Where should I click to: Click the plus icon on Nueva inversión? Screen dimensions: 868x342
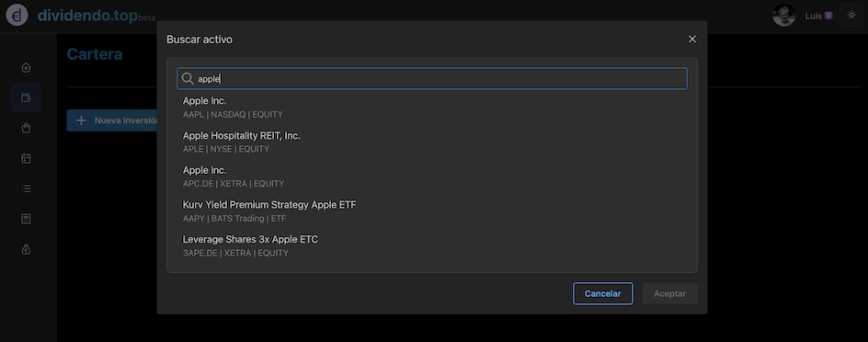point(81,120)
